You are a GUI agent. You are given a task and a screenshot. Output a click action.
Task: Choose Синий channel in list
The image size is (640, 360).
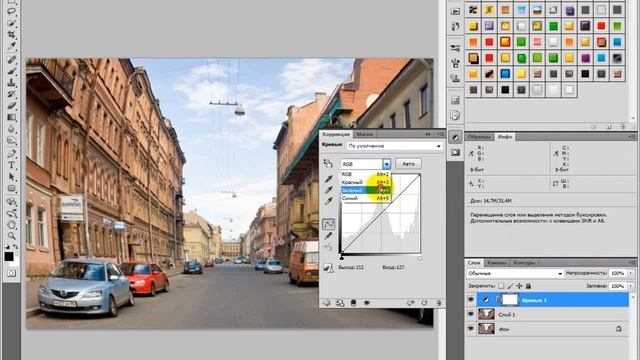pos(366,198)
